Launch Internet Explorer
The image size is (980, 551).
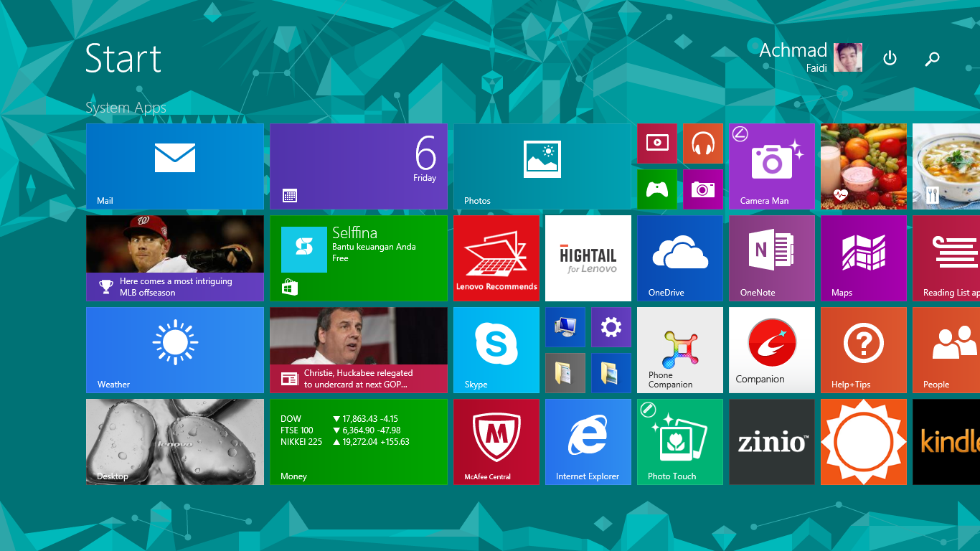coord(588,442)
